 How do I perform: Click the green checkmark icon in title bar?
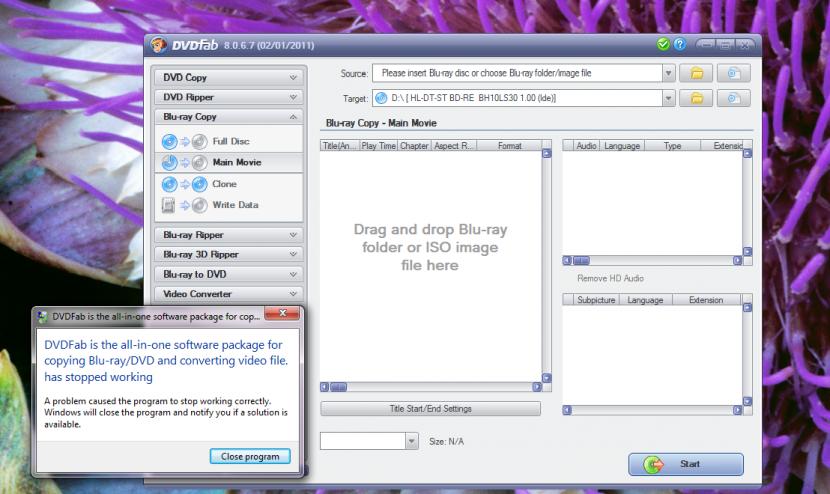coord(663,44)
